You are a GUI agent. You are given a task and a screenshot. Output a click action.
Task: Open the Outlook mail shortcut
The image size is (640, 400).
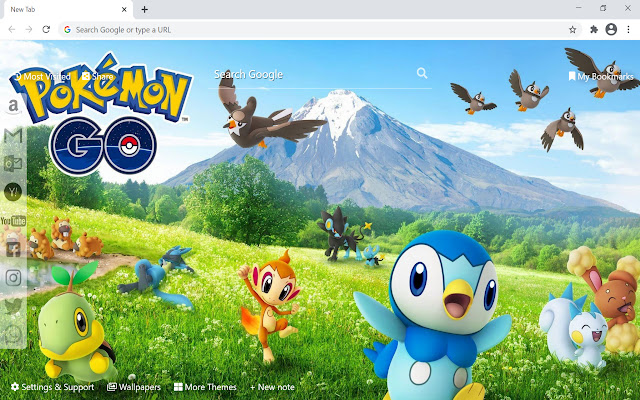(x=13, y=164)
